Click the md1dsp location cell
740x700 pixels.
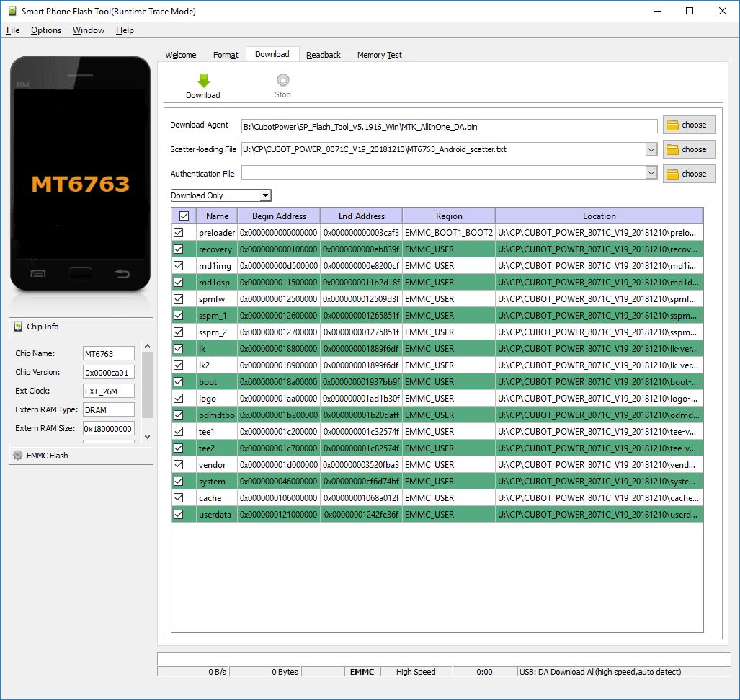[x=599, y=283]
